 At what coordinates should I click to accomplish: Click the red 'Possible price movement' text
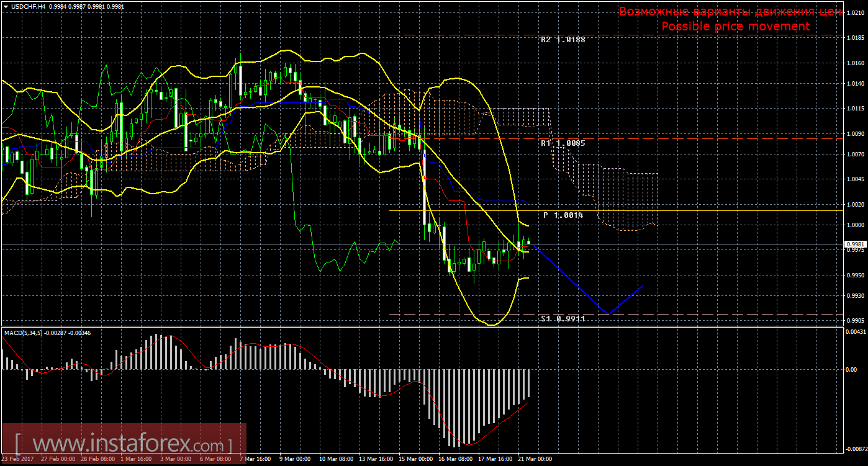coord(735,26)
